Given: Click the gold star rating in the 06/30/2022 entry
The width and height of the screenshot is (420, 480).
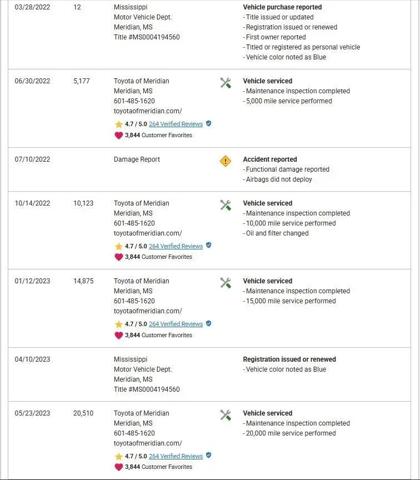Looking at the screenshot, I should (x=119, y=124).
